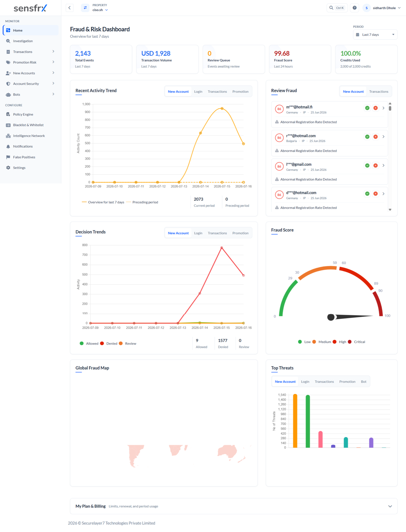This screenshot has height=532, width=406.
Task: Approve r***@hotmail.com with green check
Action: [x=367, y=137]
